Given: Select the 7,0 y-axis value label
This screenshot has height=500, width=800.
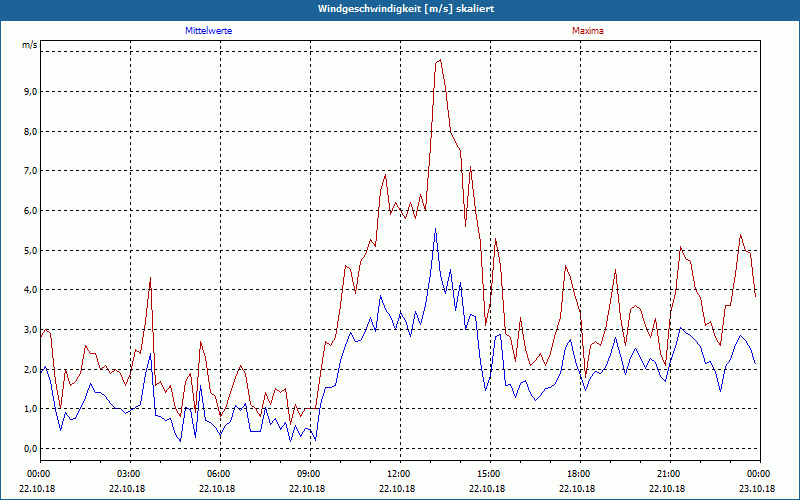Looking at the screenshot, I should tap(30, 171).
